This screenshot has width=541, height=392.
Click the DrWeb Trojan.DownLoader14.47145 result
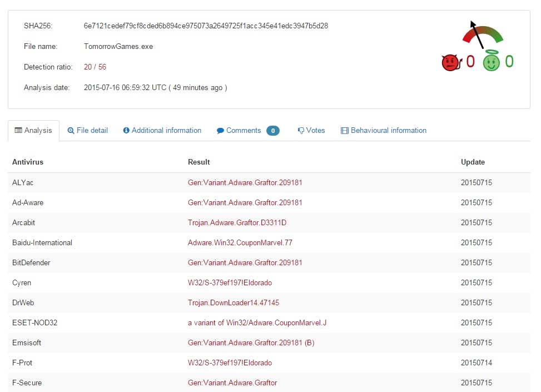(234, 302)
